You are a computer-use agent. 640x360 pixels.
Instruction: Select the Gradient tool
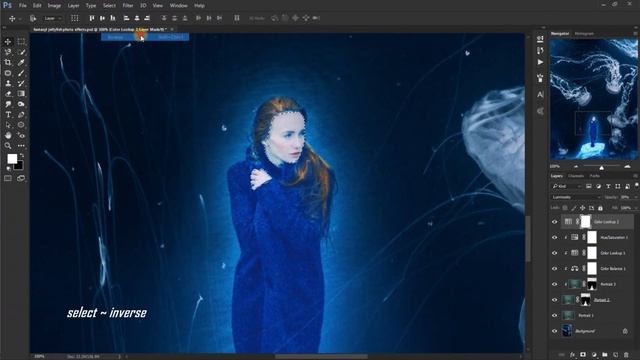pos(21,94)
